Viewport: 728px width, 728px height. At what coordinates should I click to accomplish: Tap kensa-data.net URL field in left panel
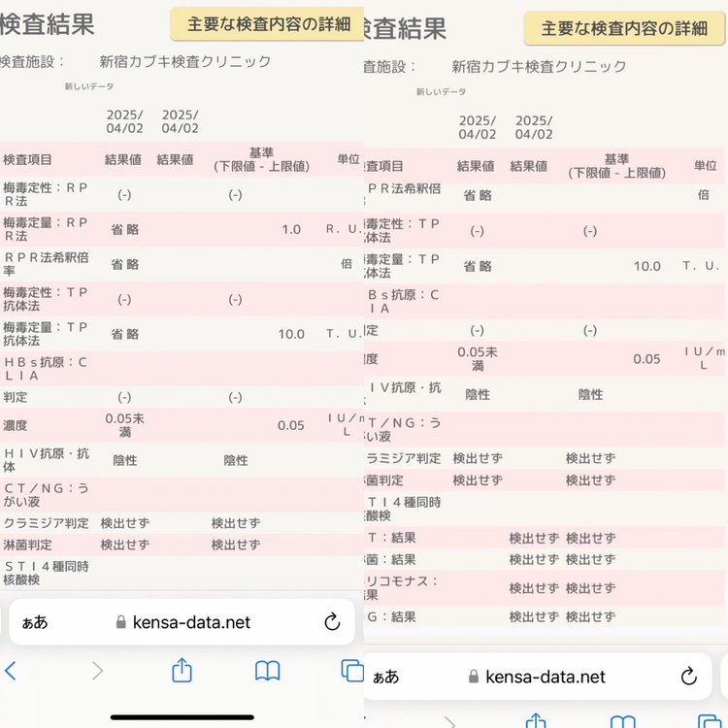coord(192,622)
